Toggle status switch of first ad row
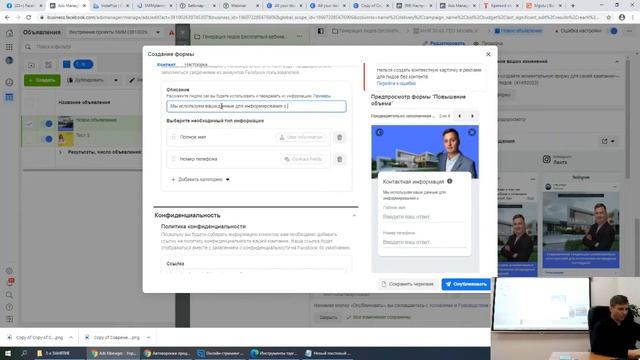The width and height of the screenshot is (640, 360). pyautogui.click(x=47, y=124)
